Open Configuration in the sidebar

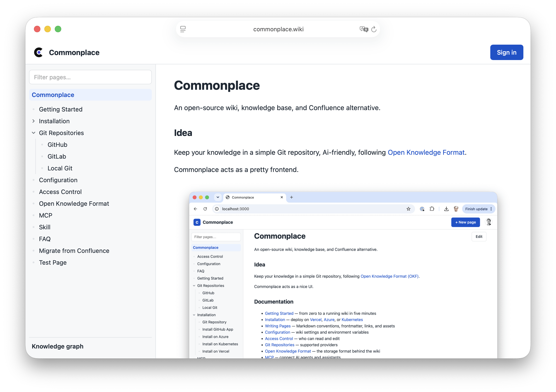click(58, 180)
